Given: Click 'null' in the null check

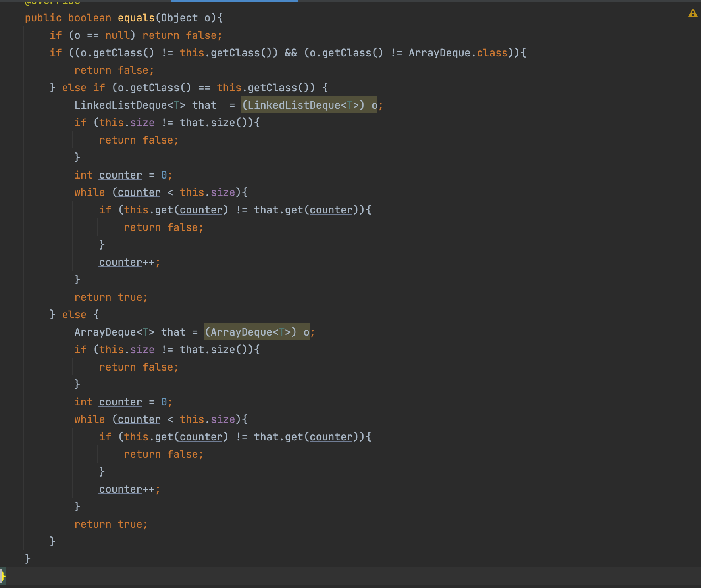Looking at the screenshot, I should (x=117, y=35).
